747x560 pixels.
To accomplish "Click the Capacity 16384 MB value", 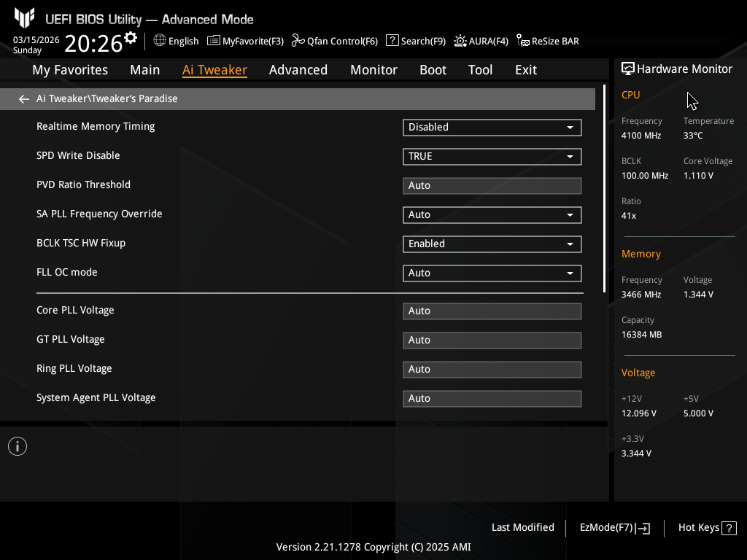I will 641,335.
